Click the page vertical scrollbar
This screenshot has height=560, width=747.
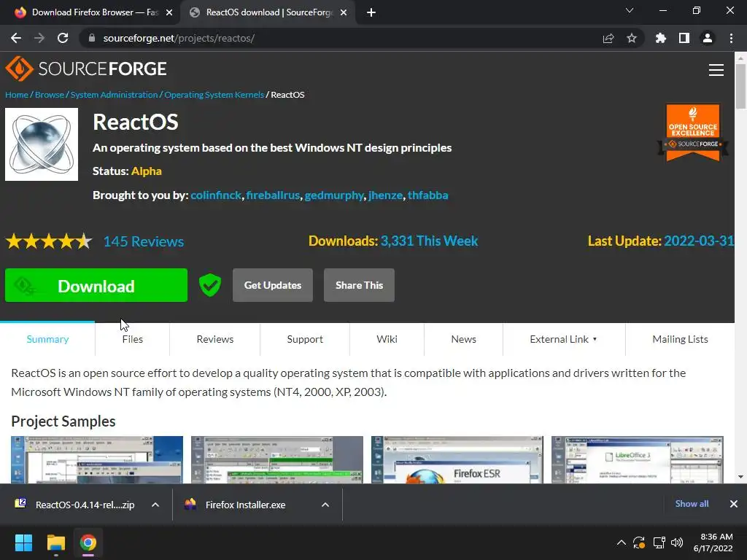[x=740, y=86]
